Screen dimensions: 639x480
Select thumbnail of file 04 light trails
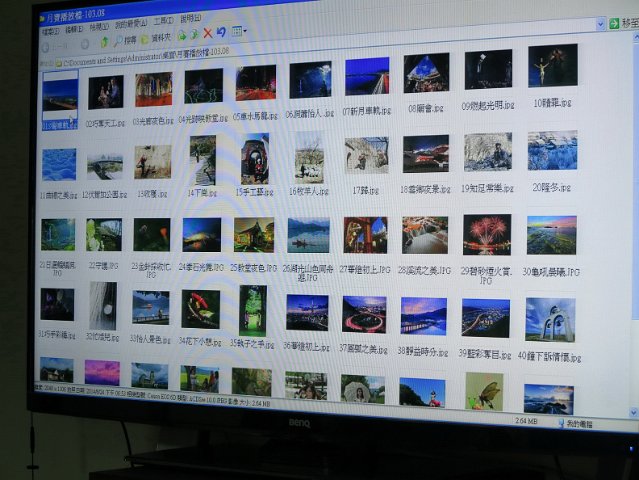click(x=203, y=86)
